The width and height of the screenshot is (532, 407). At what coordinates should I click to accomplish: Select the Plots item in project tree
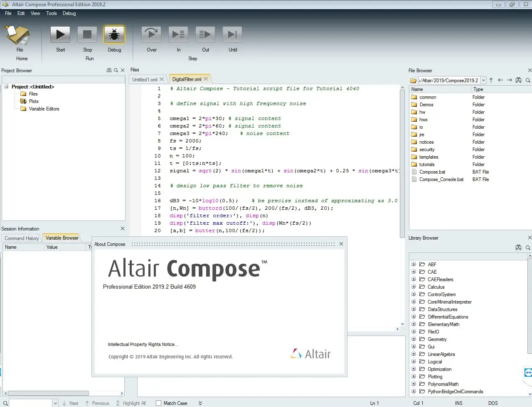tap(33, 101)
